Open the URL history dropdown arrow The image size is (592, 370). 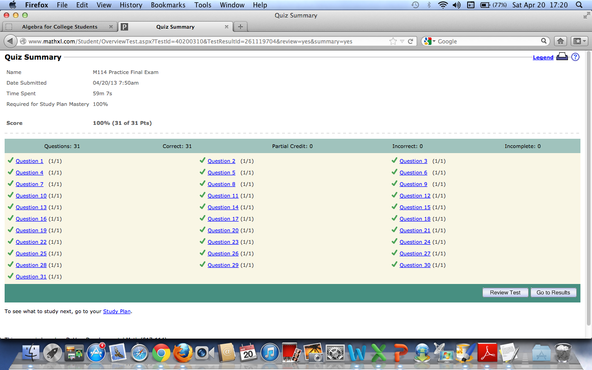point(402,41)
